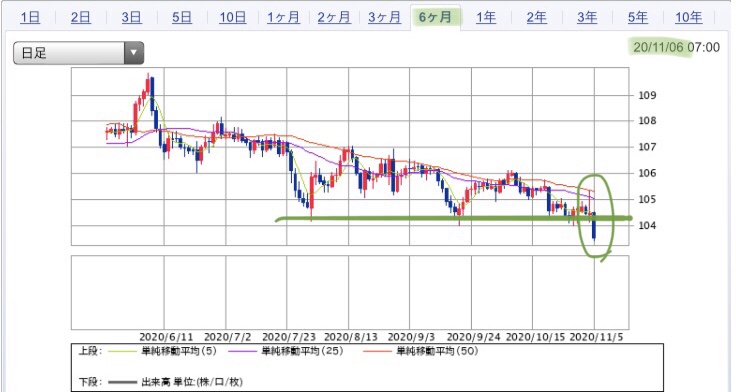Image resolution: width=736 pixels, height=392 pixels.
Task: Click the active 6ヶ月 tab
Action: pos(435,17)
